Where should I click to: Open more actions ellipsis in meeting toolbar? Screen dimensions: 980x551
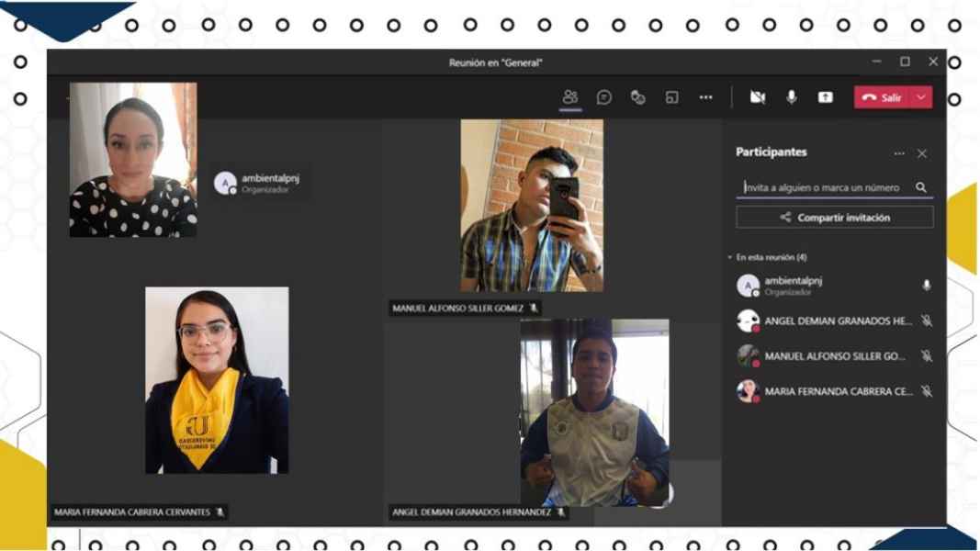tap(705, 97)
